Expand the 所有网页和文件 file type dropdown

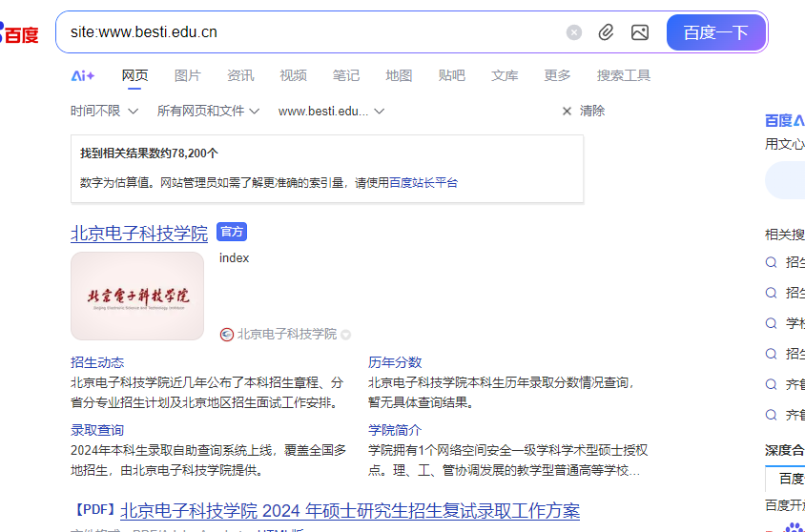point(209,111)
